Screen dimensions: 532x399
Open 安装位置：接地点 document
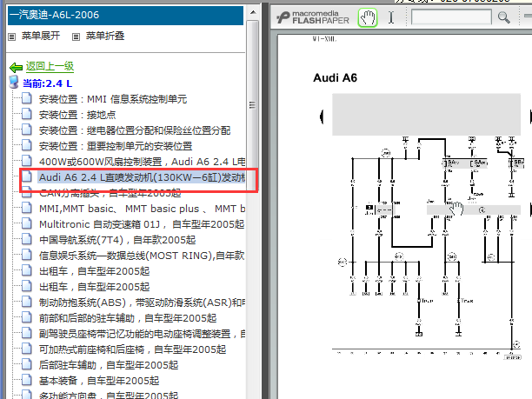pos(77,115)
